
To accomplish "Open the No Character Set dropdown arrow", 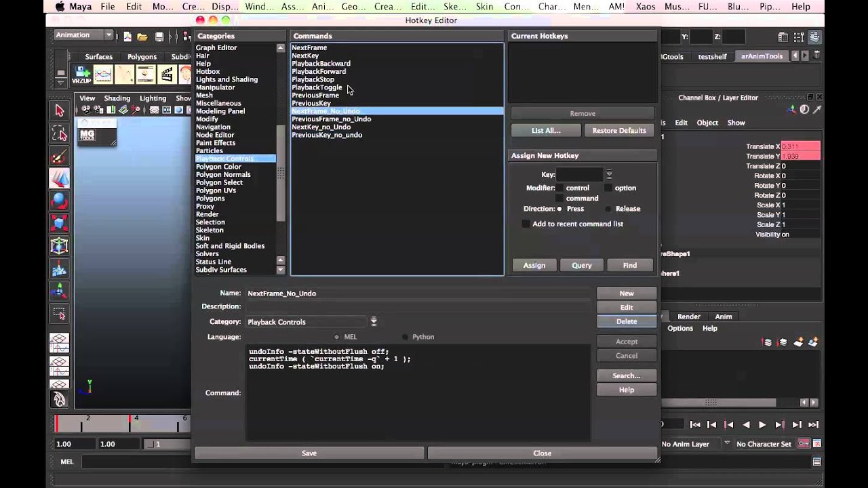I will coord(727,443).
